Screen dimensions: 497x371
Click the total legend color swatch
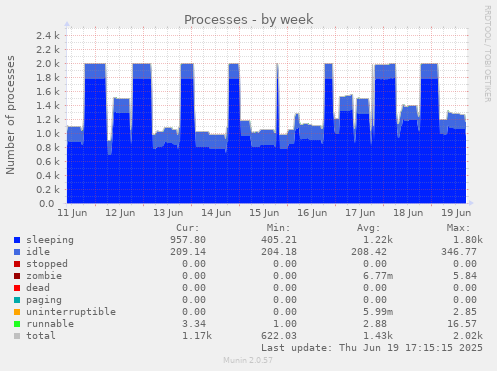(x=17, y=336)
